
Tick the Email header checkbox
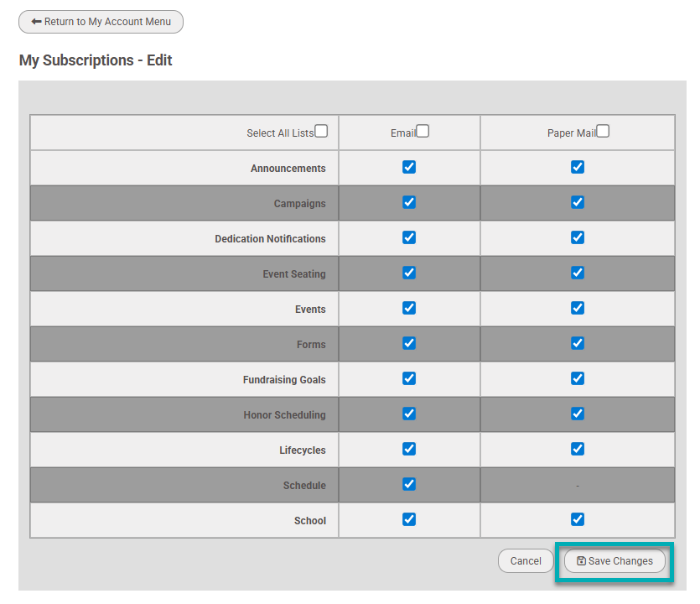423,131
